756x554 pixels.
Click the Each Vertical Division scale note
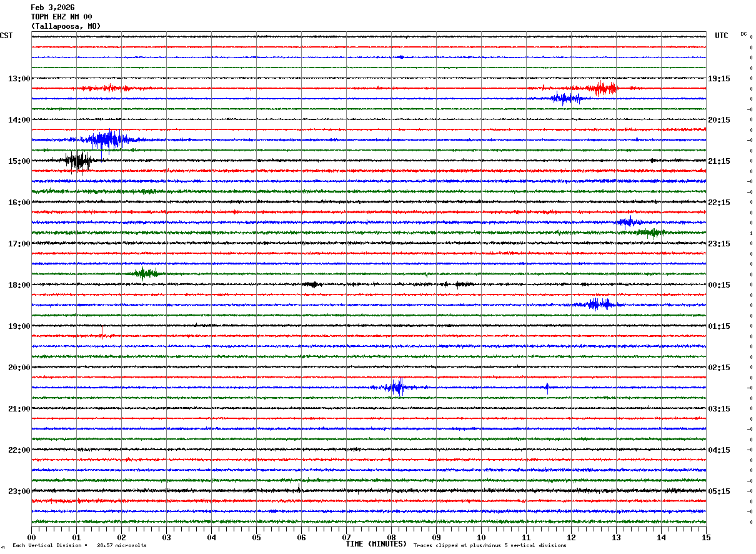79,546
